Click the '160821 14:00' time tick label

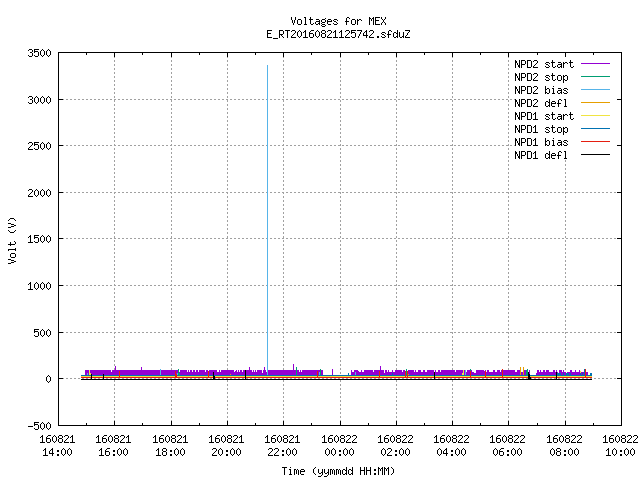click(x=57, y=446)
